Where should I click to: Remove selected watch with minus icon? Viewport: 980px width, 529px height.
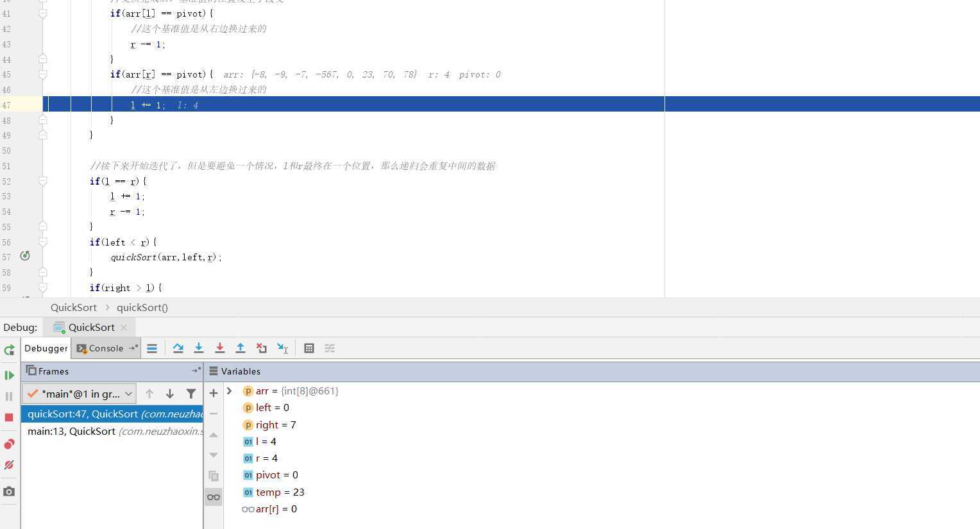pyautogui.click(x=214, y=414)
